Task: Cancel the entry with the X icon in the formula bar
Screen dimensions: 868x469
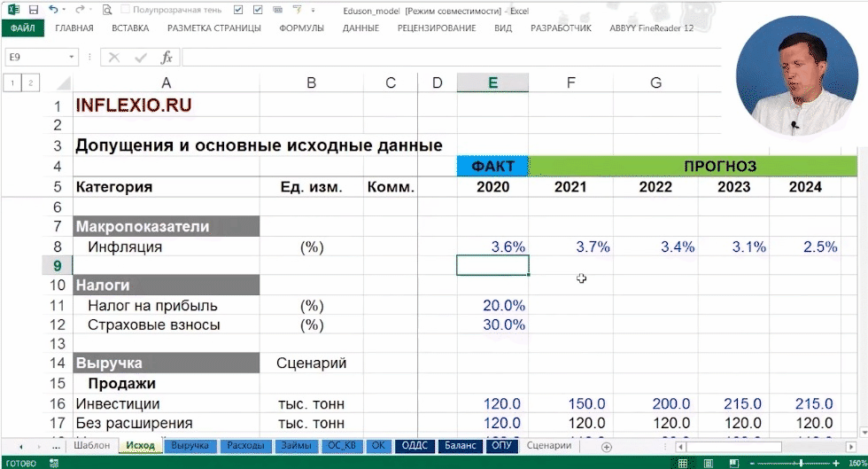Action: point(114,57)
